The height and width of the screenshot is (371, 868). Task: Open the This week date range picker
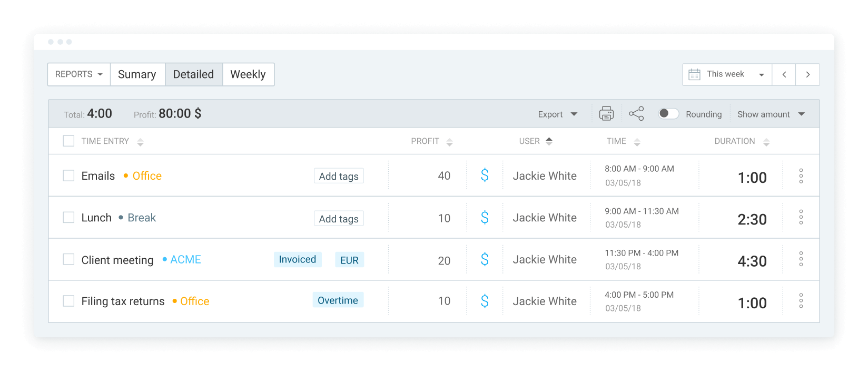(x=727, y=74)
